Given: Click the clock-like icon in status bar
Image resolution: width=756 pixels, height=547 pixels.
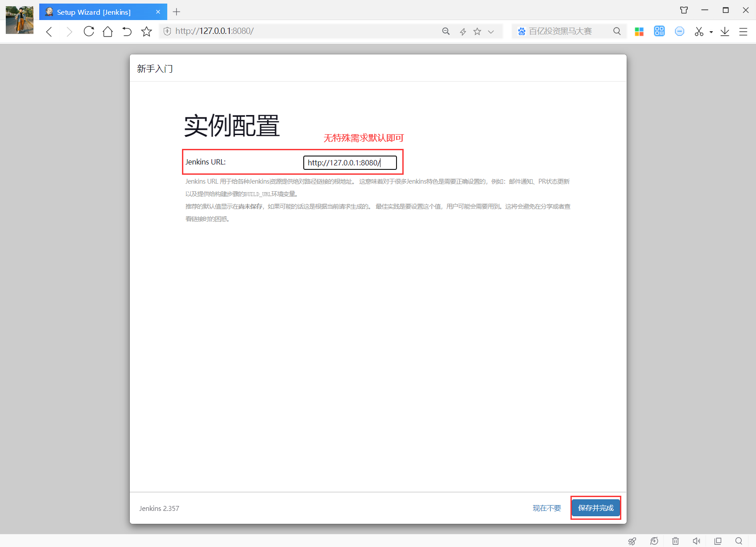Looking at the screenshot, I should pyautogui.click(x=654, y=541).
